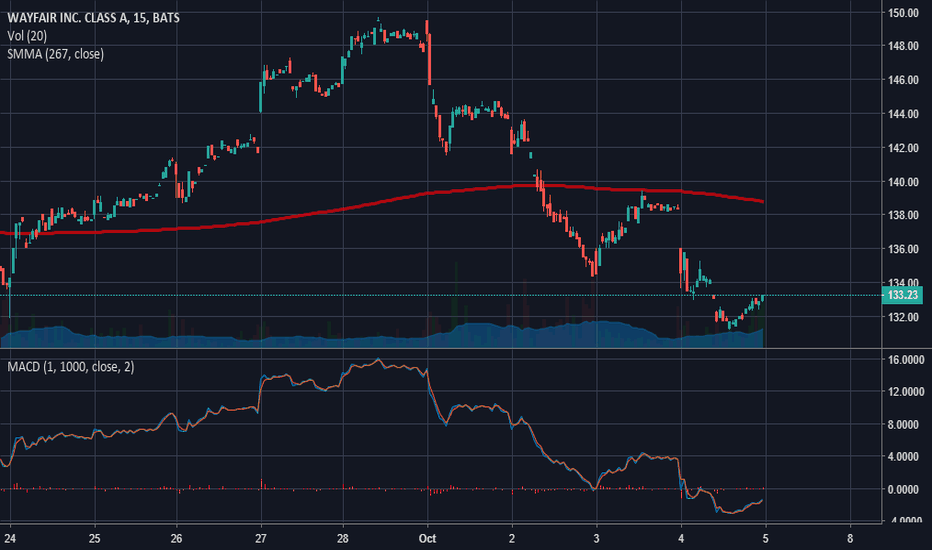This screenshot has height=550, width=932.
Task: Select date 2 on the time axis
Action: (512, 538)
